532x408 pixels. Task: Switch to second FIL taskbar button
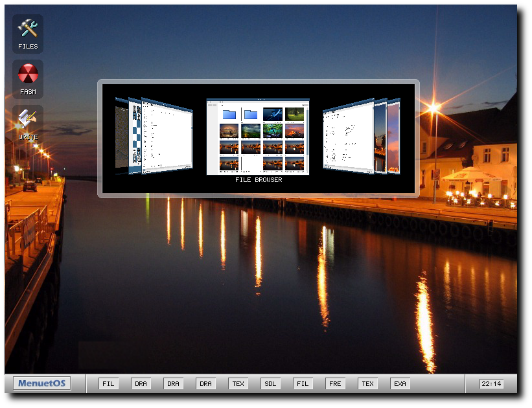click(x=303, y=383)
